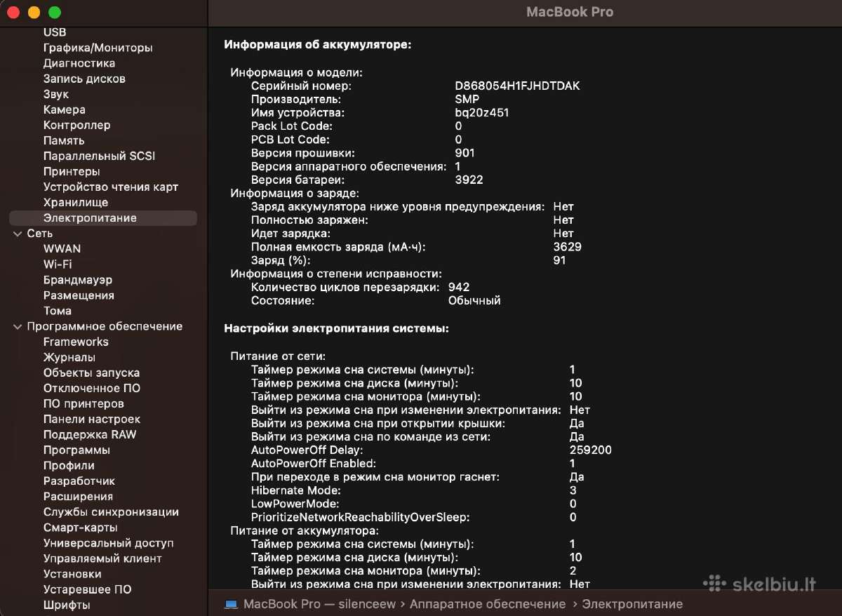Click manufacturer value SMP
This screenshot has height=616, width=842.
click(467, 99)
